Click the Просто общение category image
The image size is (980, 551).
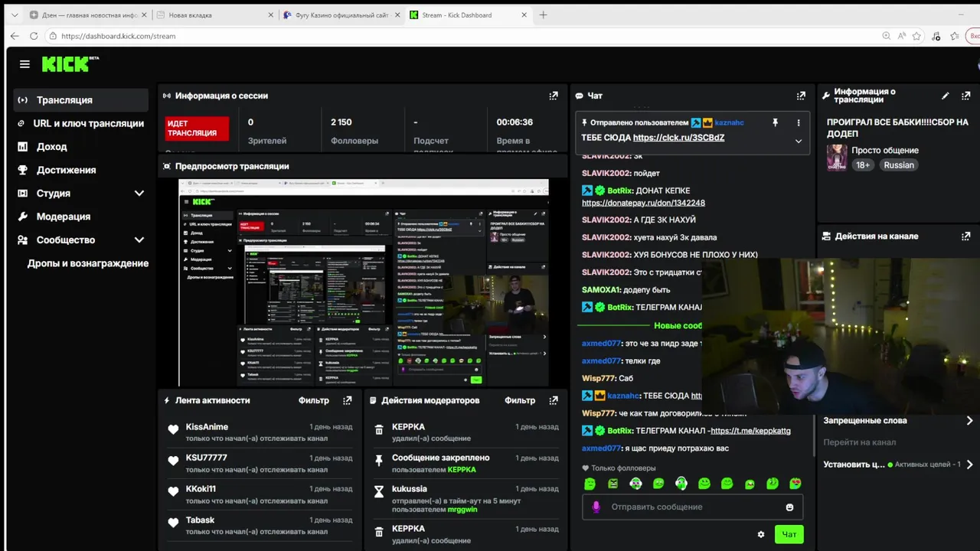click(836, 158)
